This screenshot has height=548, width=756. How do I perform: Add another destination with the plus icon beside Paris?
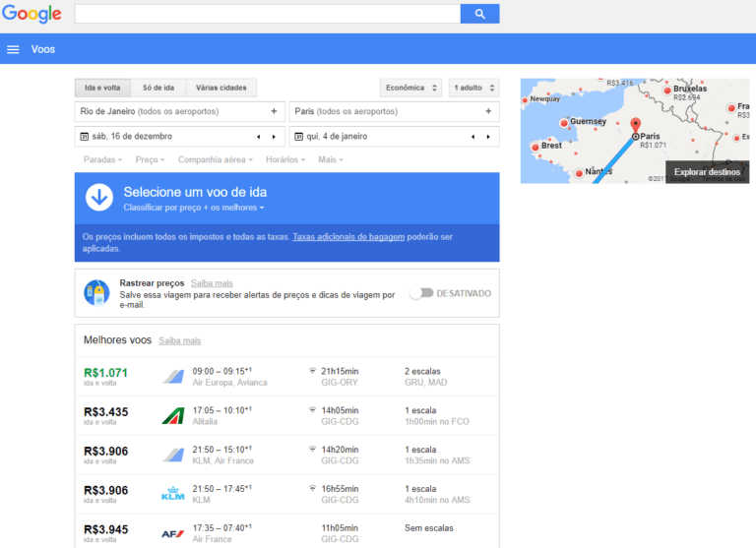pyautogui.click(x=488, y=111)
